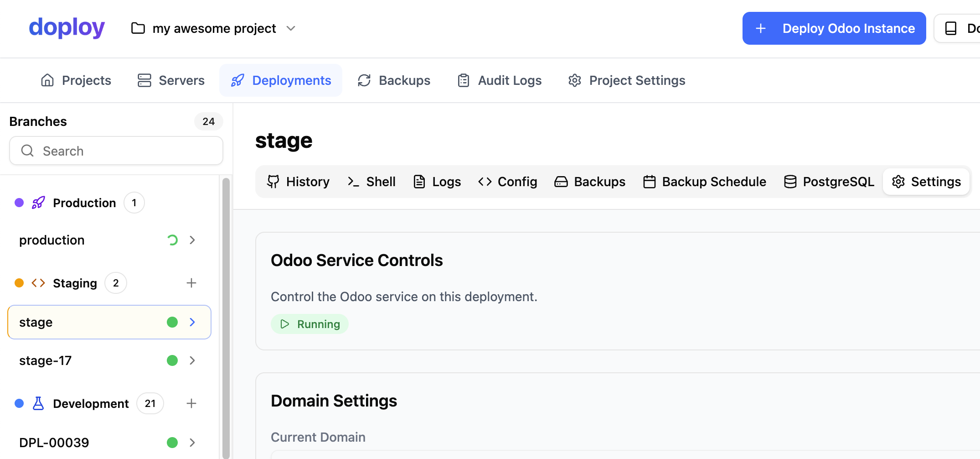980x459 pixels.
Task: Open Project Settings page
Action: tap(627, 80)
